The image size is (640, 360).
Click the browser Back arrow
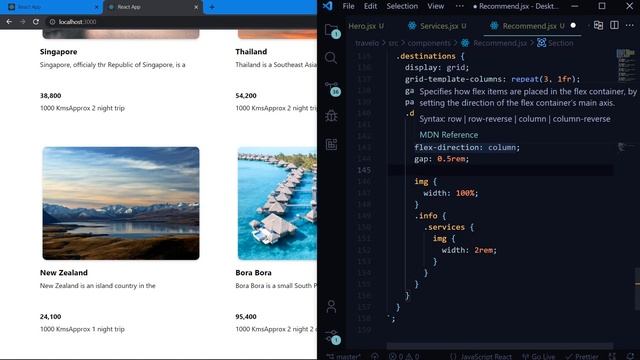click(9, 22)
